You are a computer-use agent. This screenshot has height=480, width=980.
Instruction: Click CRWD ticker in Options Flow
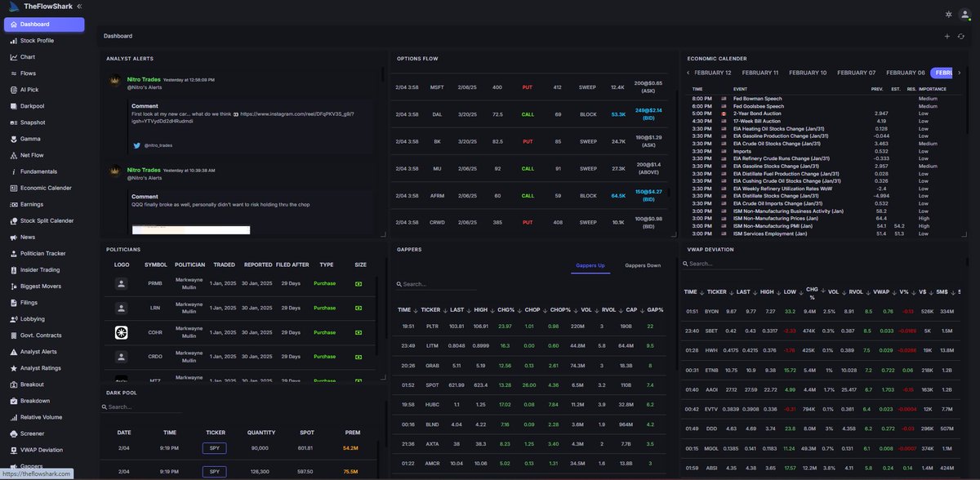coord(437,221)
